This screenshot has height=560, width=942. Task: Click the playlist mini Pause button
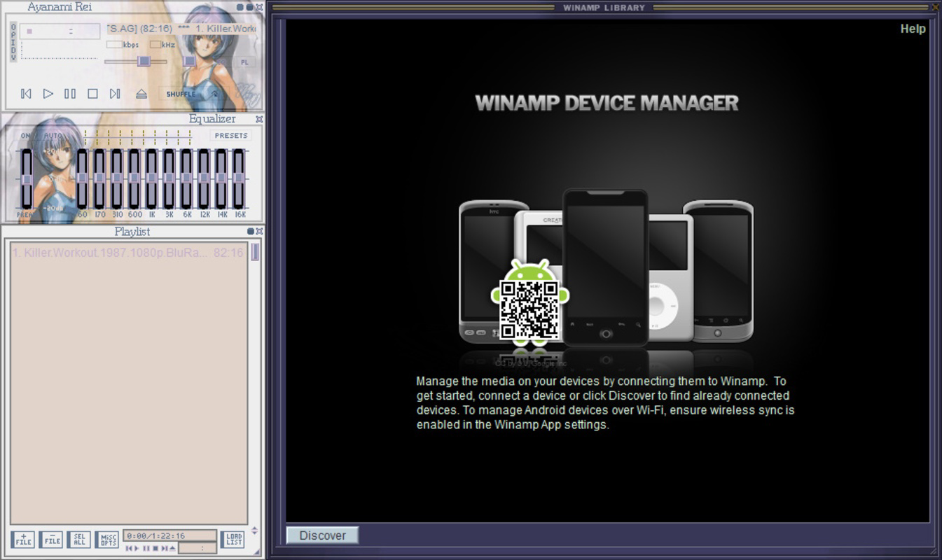click(x=146, y=548)
